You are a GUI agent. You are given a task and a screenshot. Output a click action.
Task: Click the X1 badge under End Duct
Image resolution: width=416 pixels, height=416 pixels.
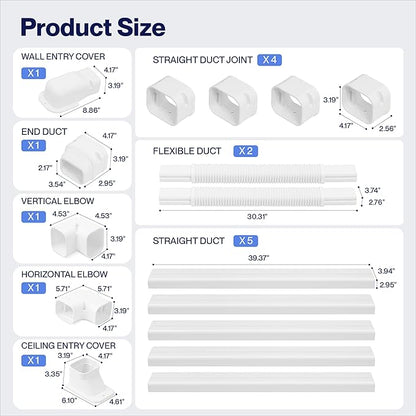(33, 145)
